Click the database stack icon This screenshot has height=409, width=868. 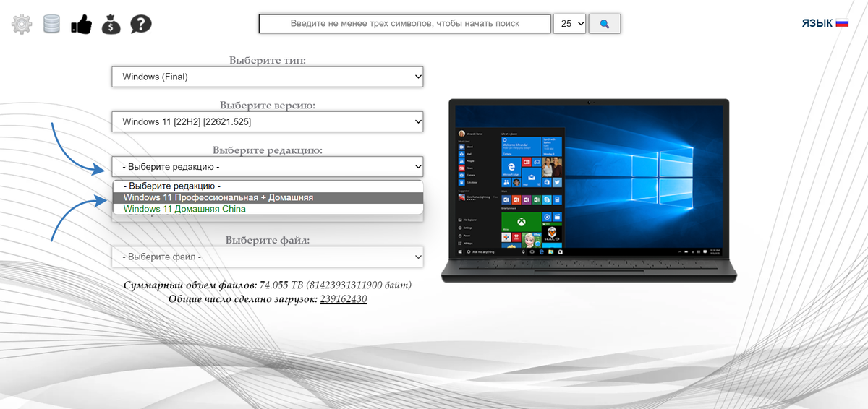tap(51, 24)
